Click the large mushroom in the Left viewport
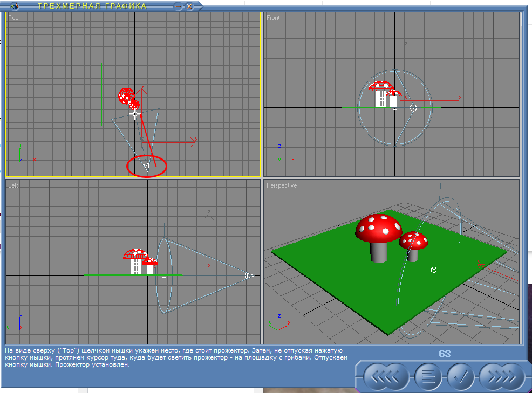Image resolution: width=532 pixels, height=393 pixels. 135,261
